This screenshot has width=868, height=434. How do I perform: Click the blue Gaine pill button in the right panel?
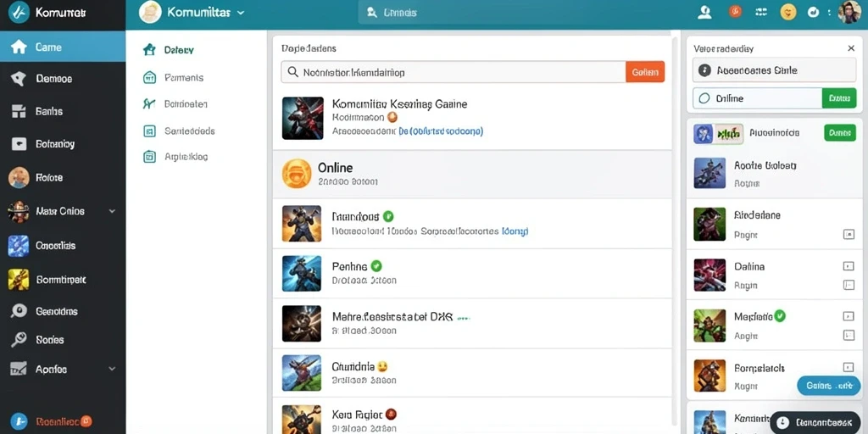coord(829,386)
